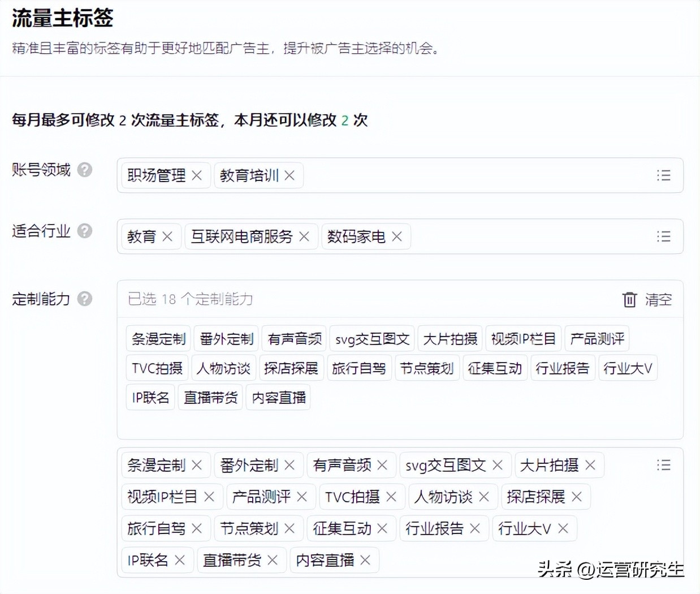Remove the 互联网电商服务 tag
This screenshot has width=700, height=594.
(x=304, y=236)
